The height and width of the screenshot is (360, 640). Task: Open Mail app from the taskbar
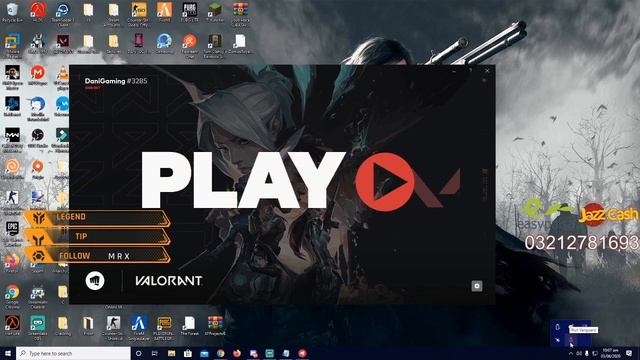click(204, 353)
